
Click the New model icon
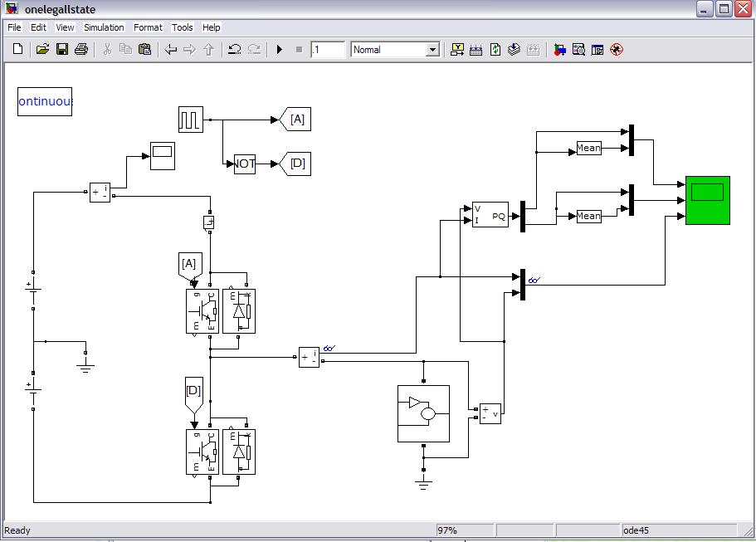coord(18,50)
